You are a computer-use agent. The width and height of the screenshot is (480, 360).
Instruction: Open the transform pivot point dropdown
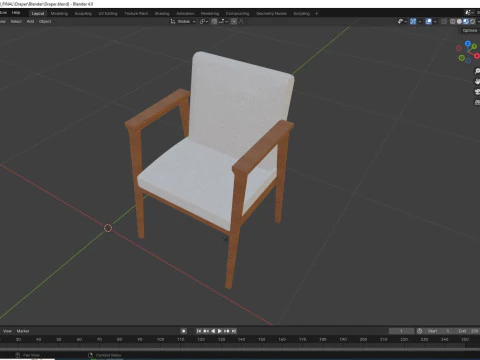click(204, 21)
